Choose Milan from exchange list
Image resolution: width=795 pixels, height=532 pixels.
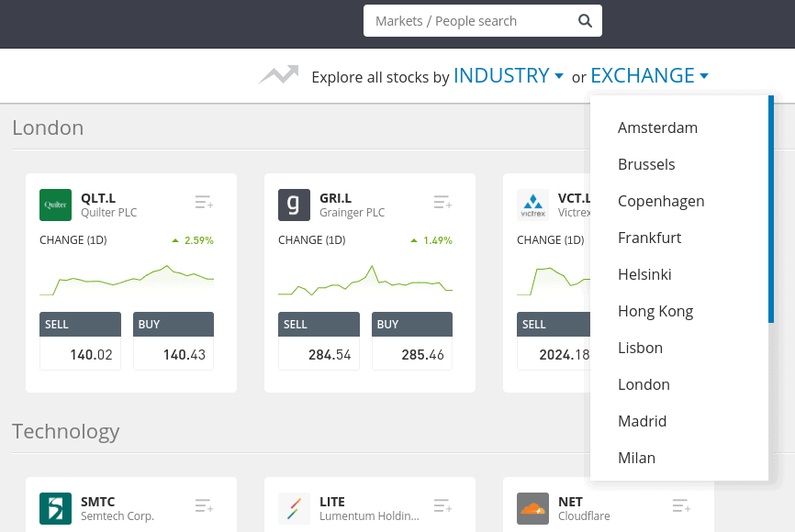click(636, 458)
